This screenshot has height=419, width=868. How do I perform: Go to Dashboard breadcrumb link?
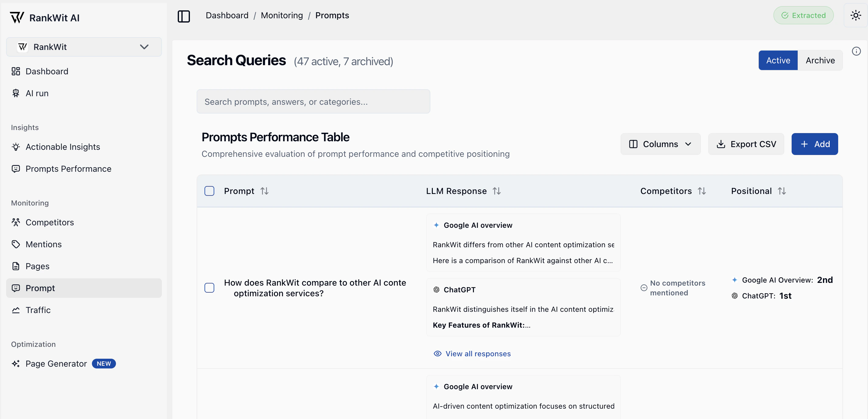227,15
